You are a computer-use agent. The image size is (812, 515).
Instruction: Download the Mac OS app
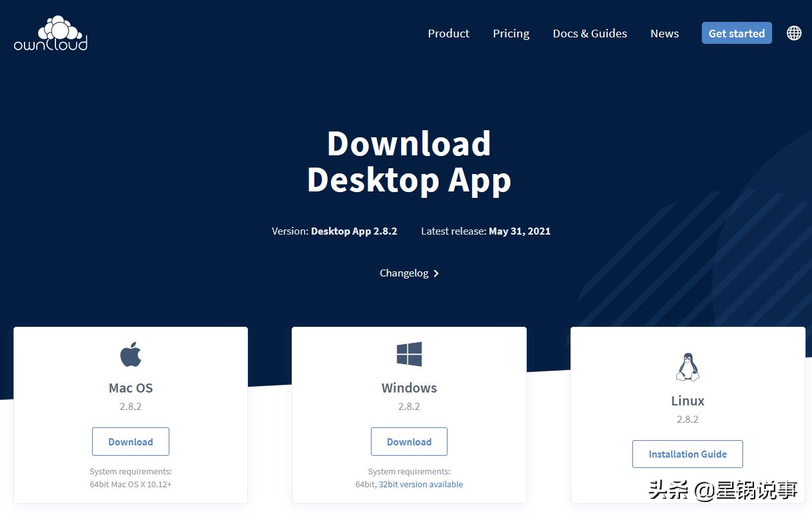click(131, 442)
